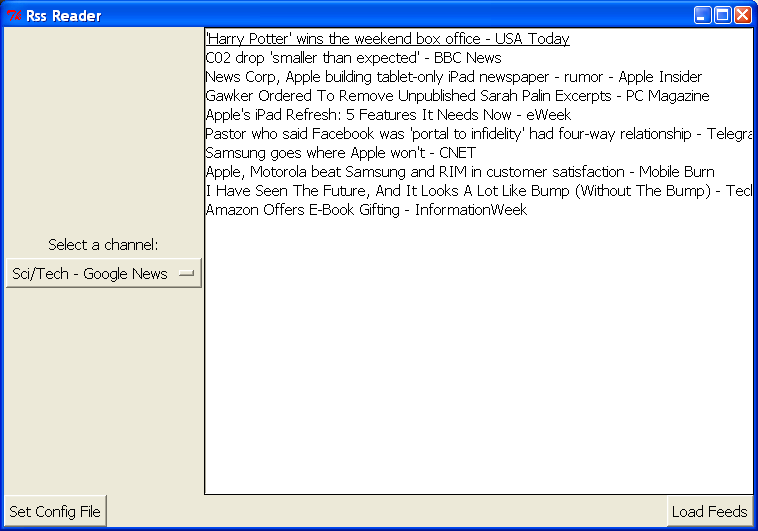This screenshot has width=758, height=531.
Task: Select Apple's iPad Refresh eWeek headline
Action: click(x=388, y=115)
